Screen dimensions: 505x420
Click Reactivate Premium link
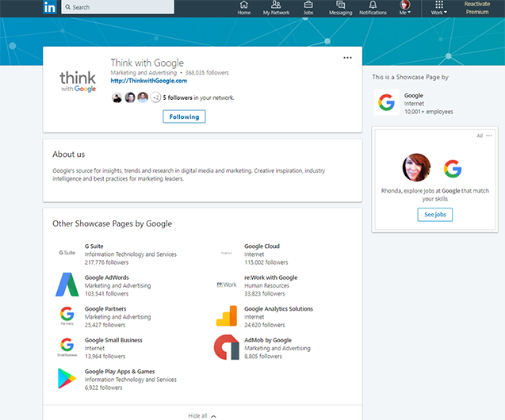pyautogui.click(x=477, y=8)
